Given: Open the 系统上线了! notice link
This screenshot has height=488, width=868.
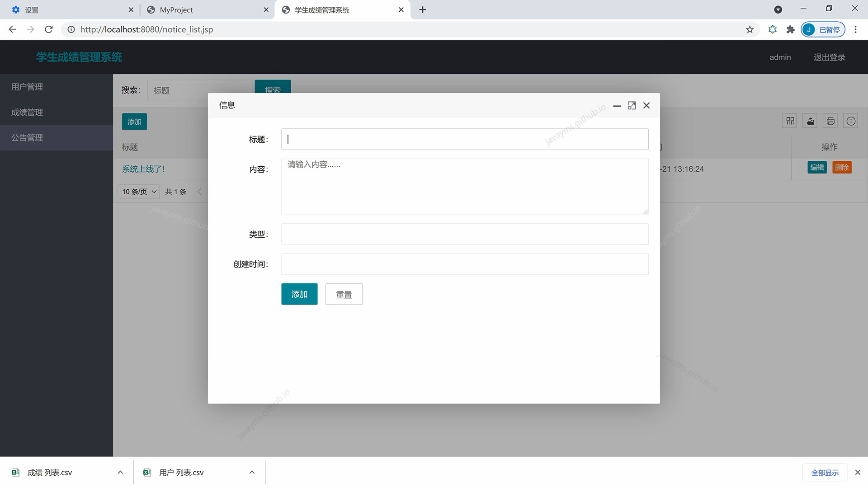Looking at the screenshot, I should click(x=143, y=169).
